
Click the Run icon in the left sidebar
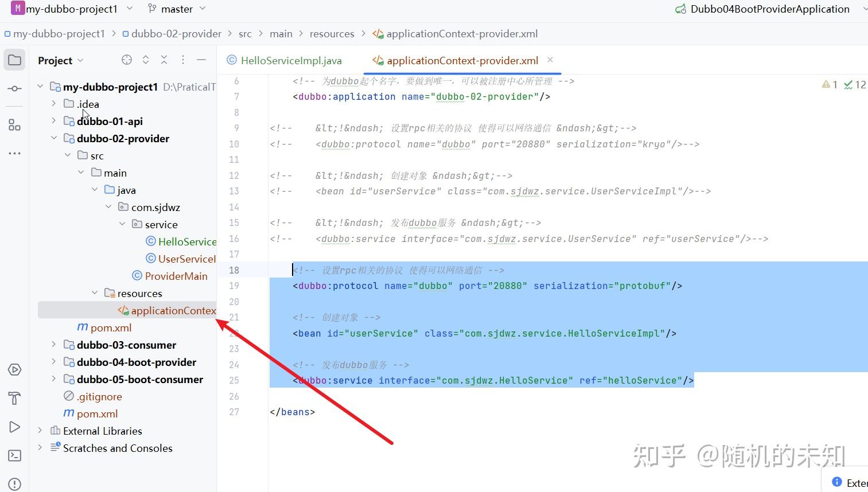coord(14,427)
